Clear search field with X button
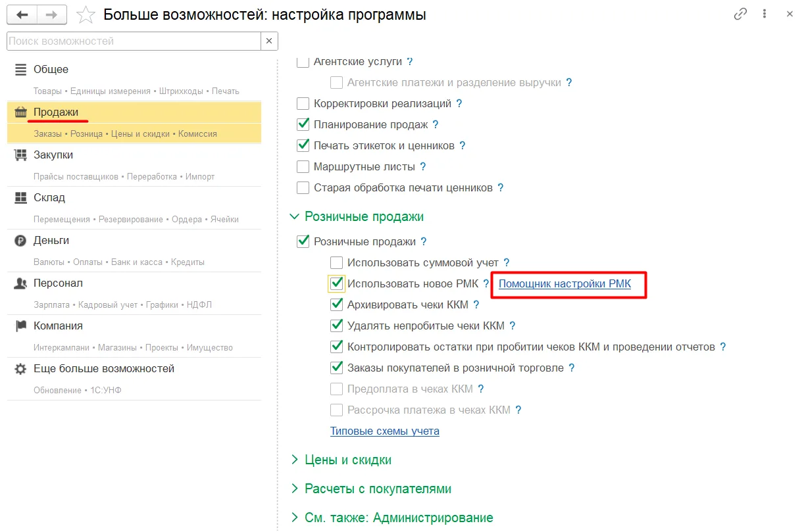This screenshot has width=804, height=532. pos(269,41)
